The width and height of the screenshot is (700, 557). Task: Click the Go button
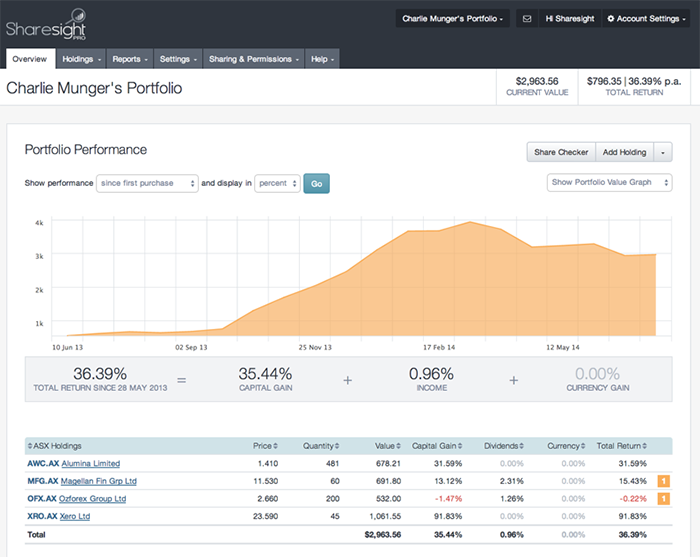(317, 183)
